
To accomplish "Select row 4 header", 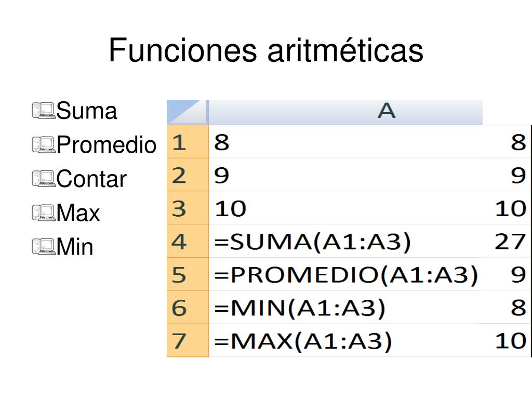I will pyautogui.click(x=188, y=241).
